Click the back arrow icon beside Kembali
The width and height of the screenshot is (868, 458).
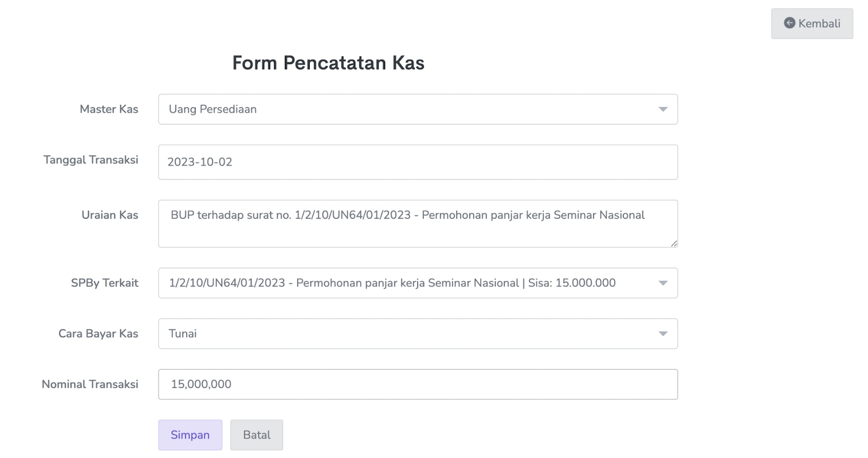pos(789,23)
